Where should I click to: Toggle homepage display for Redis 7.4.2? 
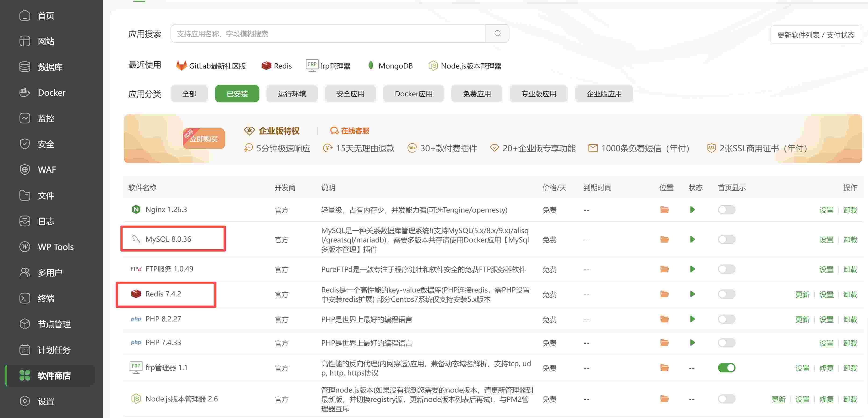[x=726, y=294]
